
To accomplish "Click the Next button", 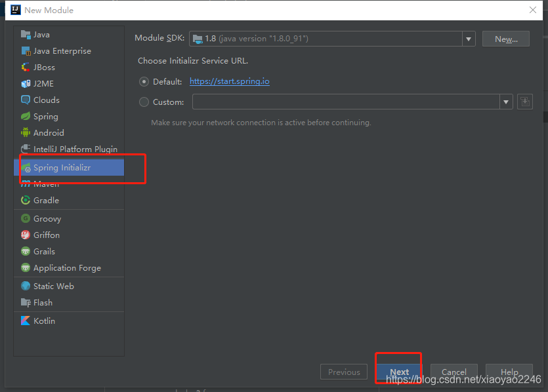I will tap(399, 372).
